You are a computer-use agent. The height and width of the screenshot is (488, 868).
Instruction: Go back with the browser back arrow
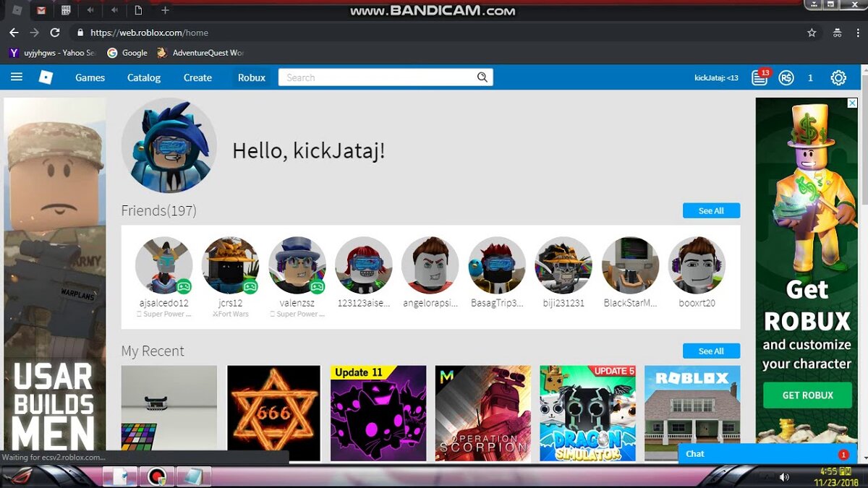[x=14, y=33]
